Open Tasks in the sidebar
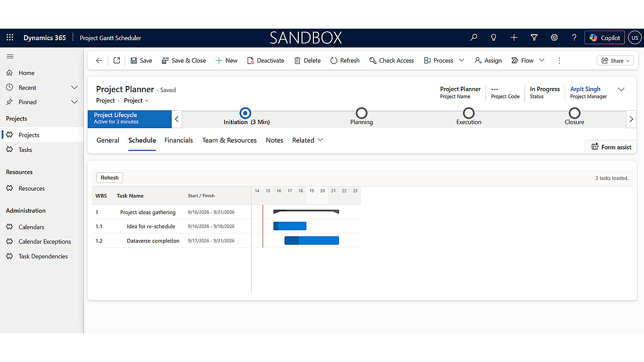 click(25, 150)
